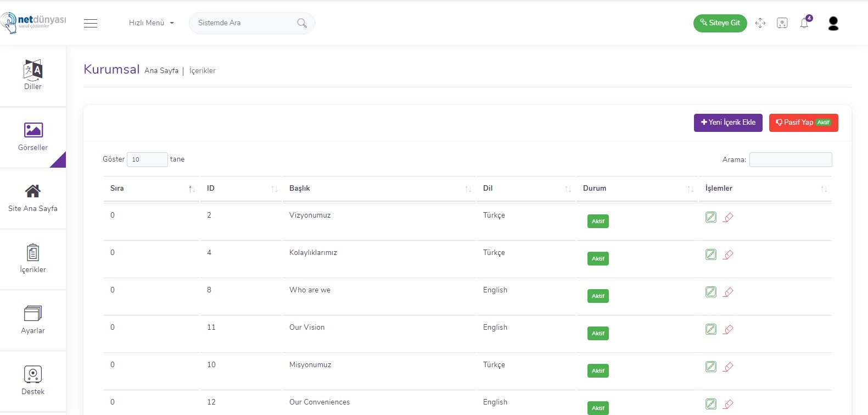868x415 pixels.
Task: Open Destek in the sidebar
Action: point(33,381)
